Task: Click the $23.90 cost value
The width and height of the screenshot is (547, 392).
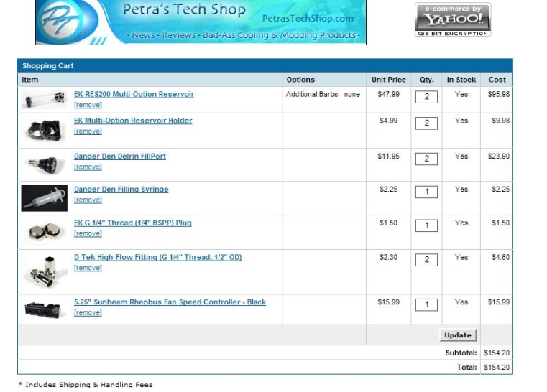Action: pyautogui.click(x=499, y=156)
